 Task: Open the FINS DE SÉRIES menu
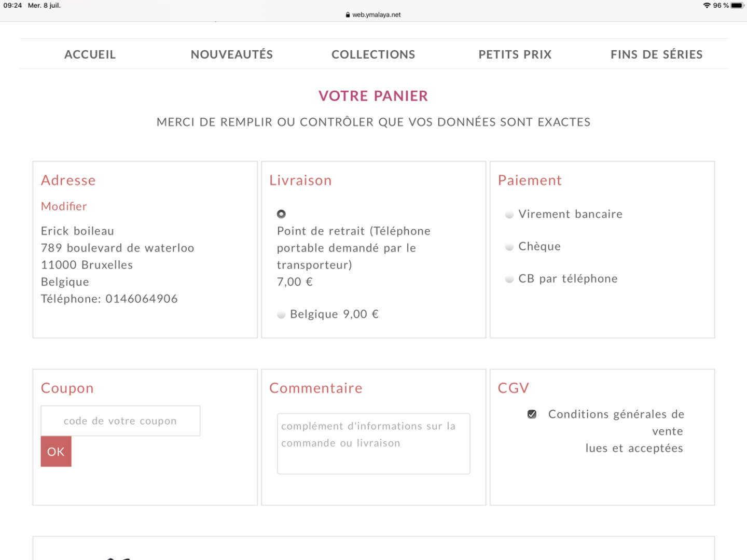[657, 54]
